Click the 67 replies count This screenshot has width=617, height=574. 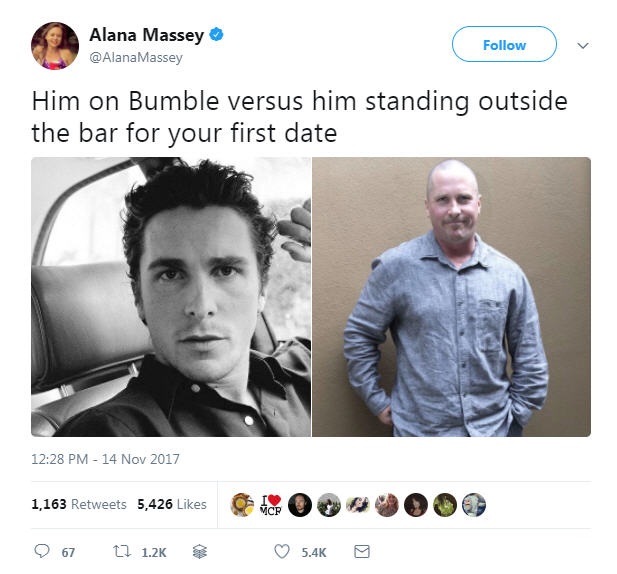coord(68,552)
